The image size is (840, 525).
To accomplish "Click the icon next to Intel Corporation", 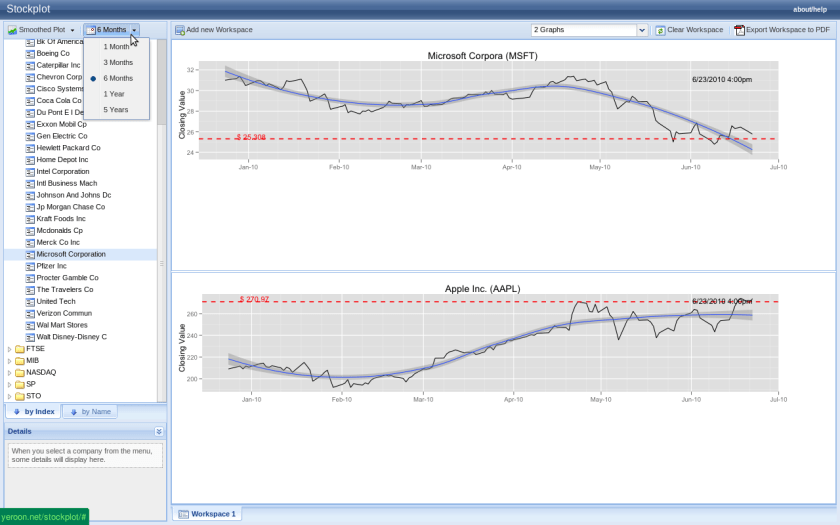I will (x=30, y=171).
